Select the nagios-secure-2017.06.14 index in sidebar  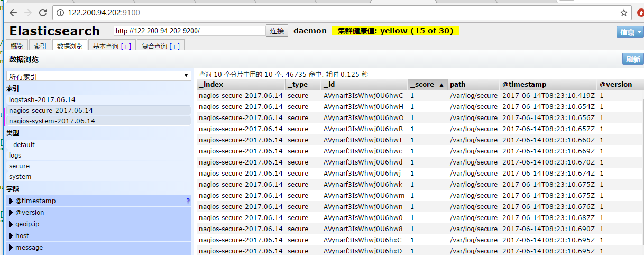(x=98, y=110)
